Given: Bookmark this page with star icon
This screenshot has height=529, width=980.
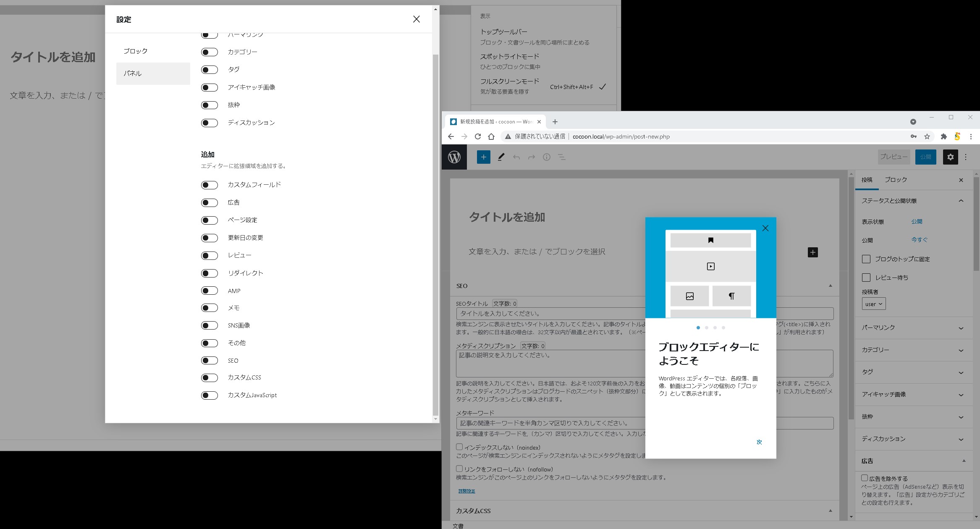Looking at the screenshot, I should coord(927,136).
